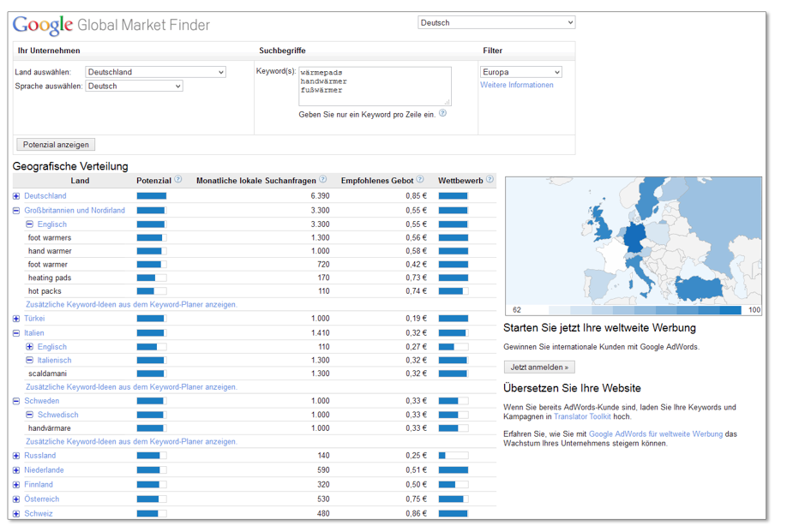The width and height of the screenshot is (787, 532).
Task: Expand Englisch under Italien
Action: 30,346
